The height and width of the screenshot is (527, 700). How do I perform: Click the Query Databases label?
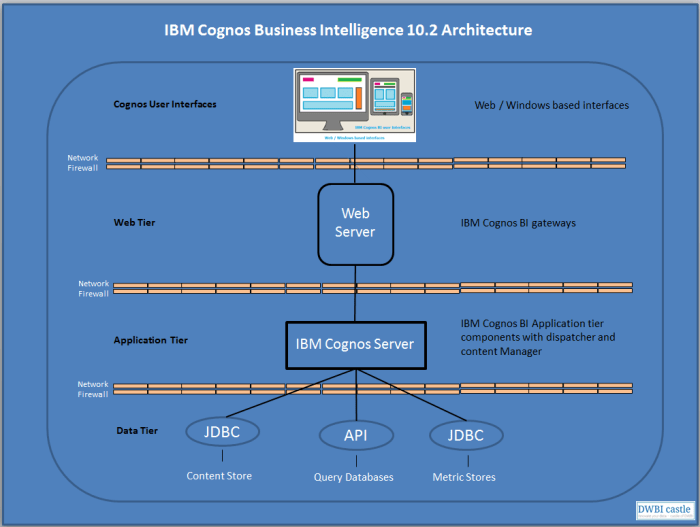354,478
